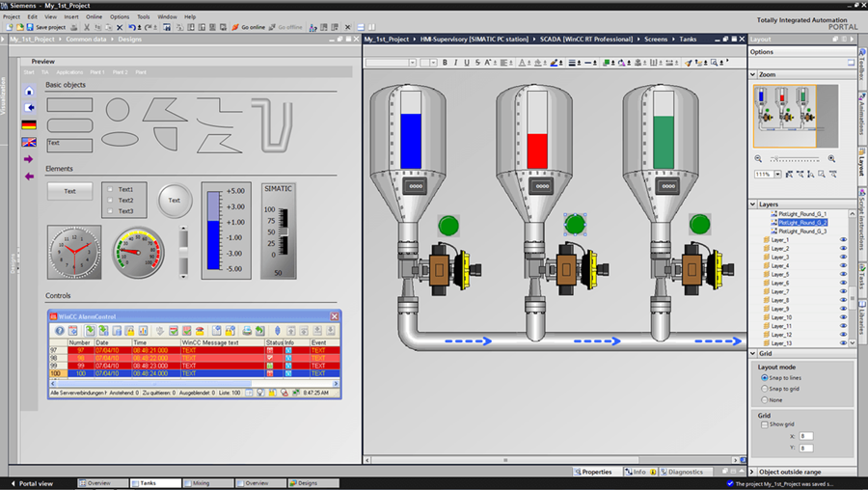Collapse the Layers section
The height and width of the screenshot is (490, 868).
coord(753,204)
